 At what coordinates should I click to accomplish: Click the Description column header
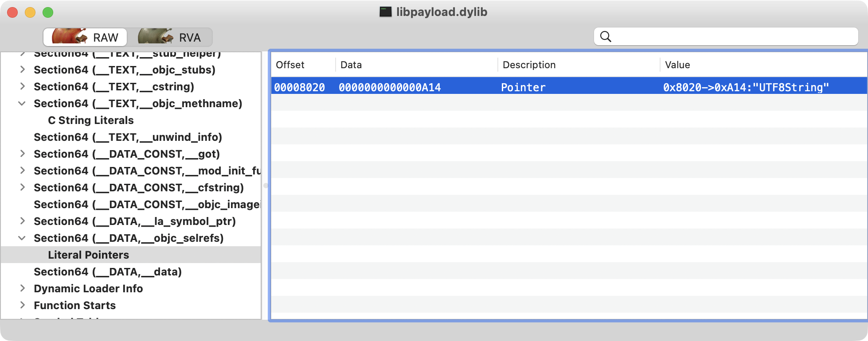tap(529, 65)
